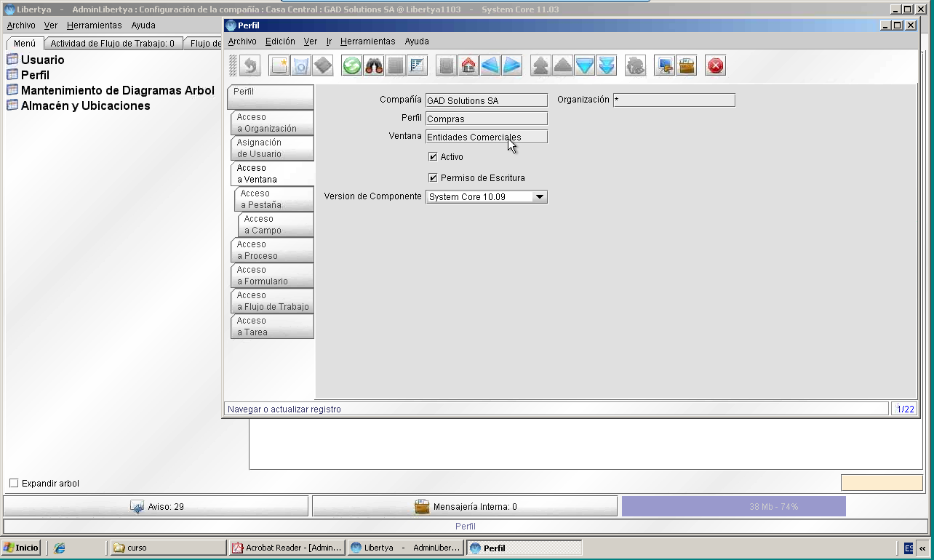
Task: Click the red X exit window icon
Action: [x=716, y=65]
